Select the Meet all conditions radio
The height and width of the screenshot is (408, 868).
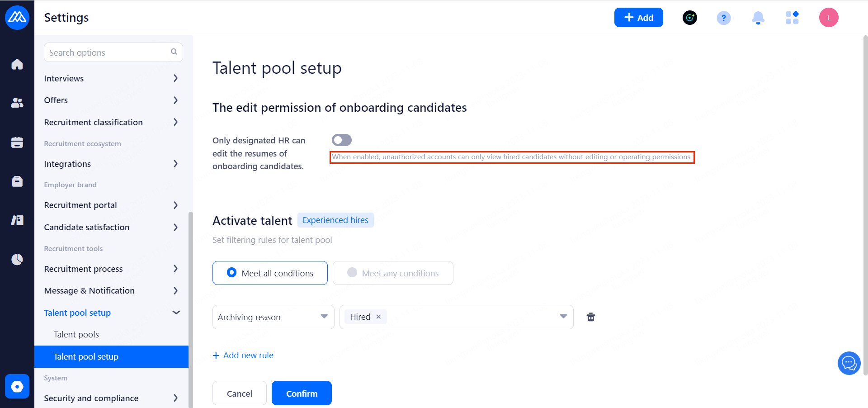point(232,273)
